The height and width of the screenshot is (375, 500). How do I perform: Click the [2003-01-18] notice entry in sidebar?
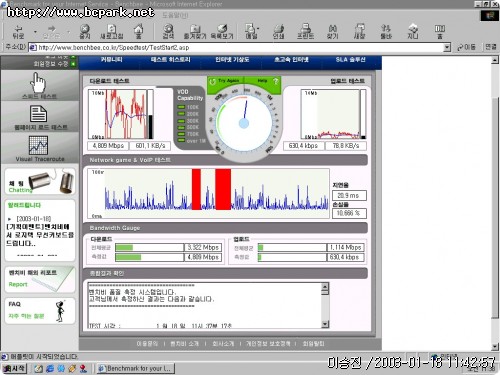[34, 219]
